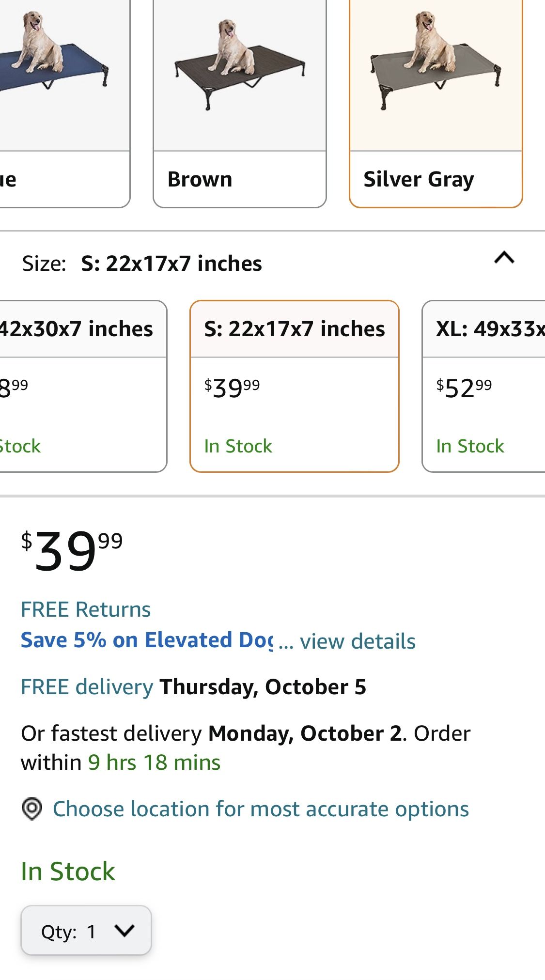
Task: Select the Brown color option
Action: 240,104
